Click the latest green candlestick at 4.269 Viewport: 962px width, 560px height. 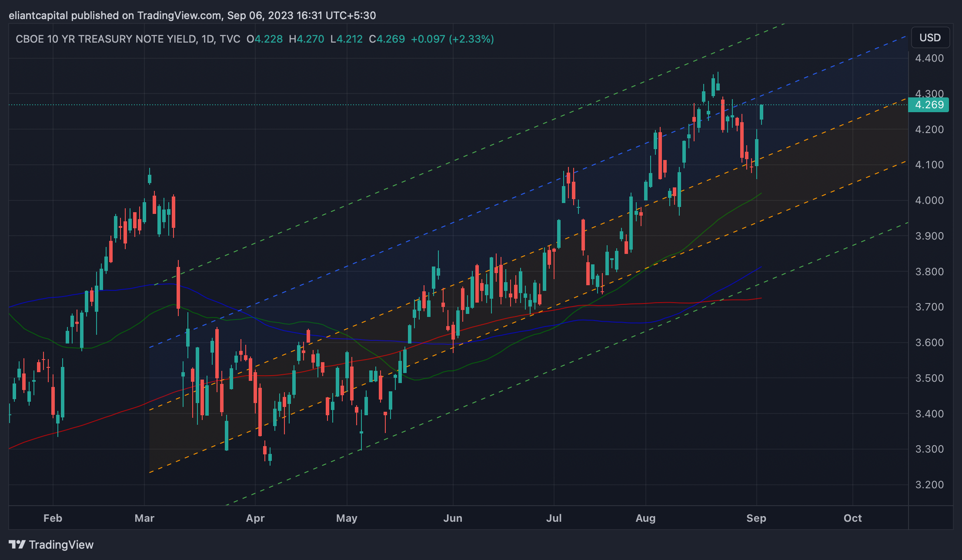pyautogui.click(x=762, y=112)
